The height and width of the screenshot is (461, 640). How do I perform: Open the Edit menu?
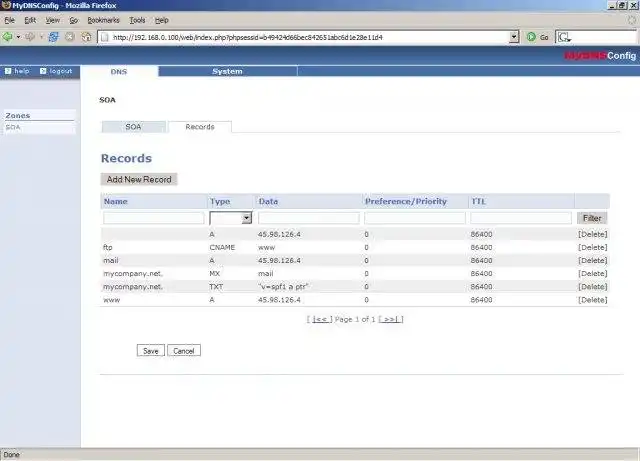coord(30,20)
